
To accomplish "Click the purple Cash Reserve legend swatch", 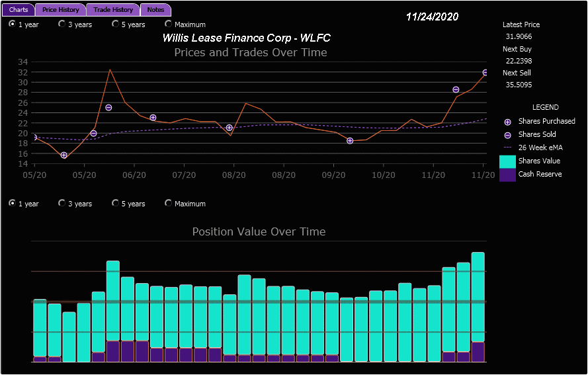I will 507,175.
